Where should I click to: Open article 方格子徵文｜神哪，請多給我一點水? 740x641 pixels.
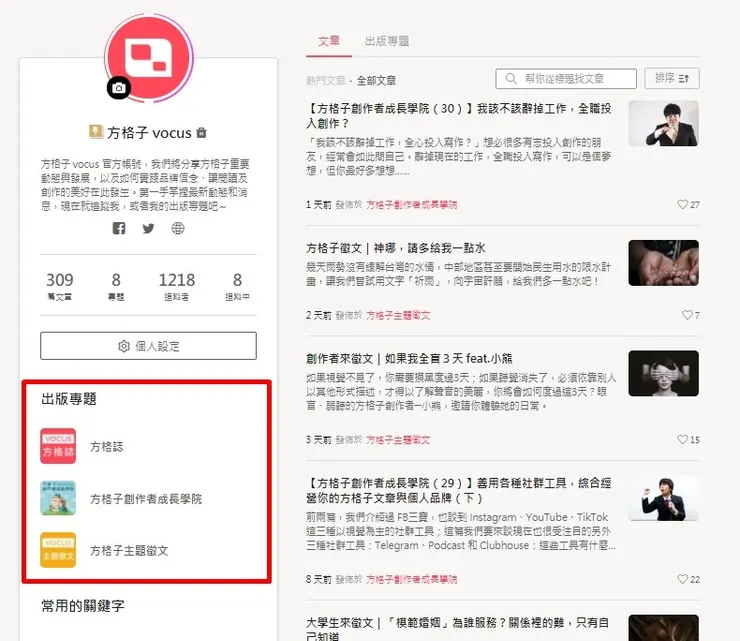(x=395, y=248)
